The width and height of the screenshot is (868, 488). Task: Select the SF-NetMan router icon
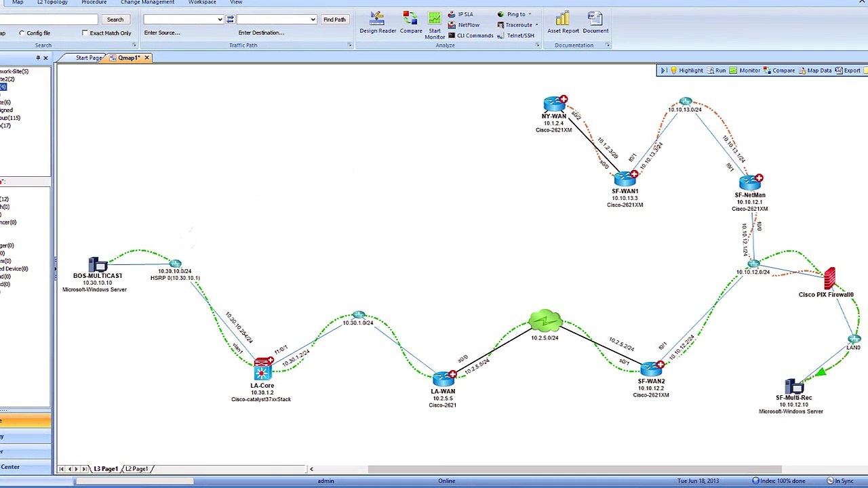[751, 182]
